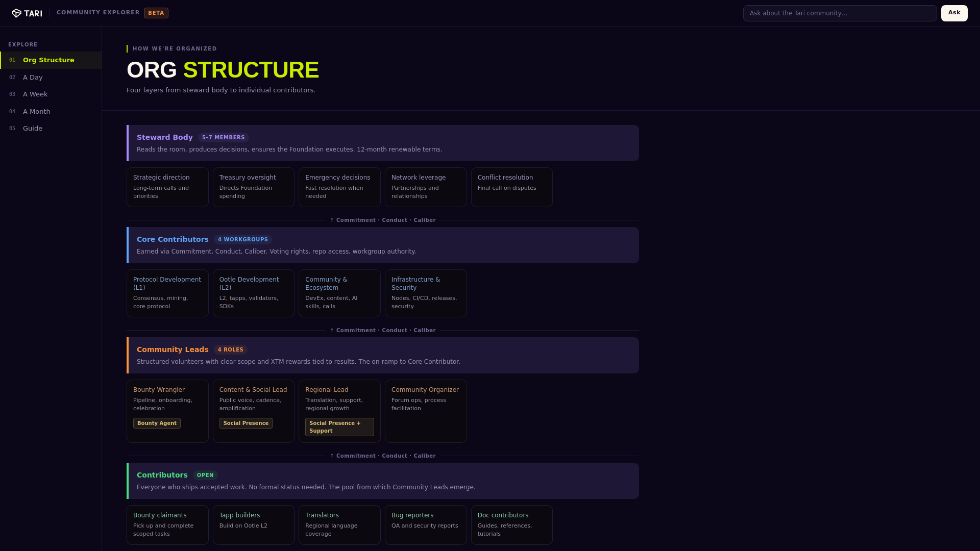The height and width of the screenshot is (551, 980).
Task: Click the Ask button
Action: (954, 13)
